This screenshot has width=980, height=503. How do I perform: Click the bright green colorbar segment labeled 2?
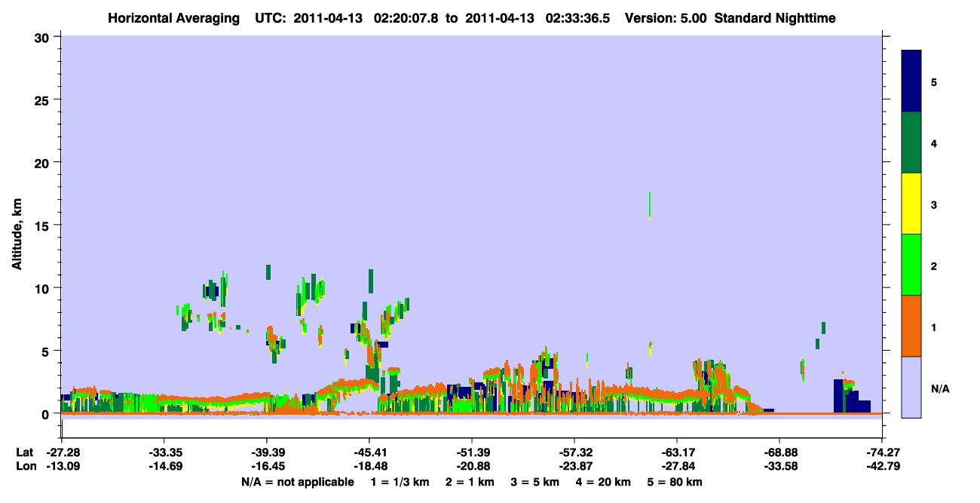click(x=911, y=265)
